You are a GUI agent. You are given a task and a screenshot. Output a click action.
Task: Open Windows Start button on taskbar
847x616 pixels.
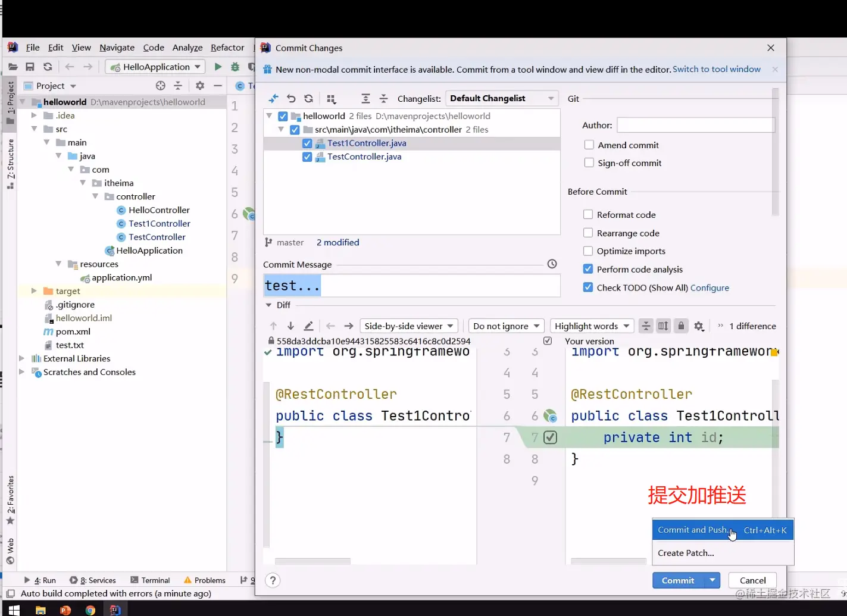coord(14,609)
